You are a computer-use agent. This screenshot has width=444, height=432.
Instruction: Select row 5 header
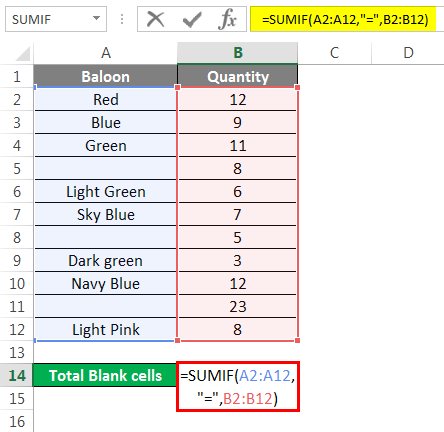17,168
